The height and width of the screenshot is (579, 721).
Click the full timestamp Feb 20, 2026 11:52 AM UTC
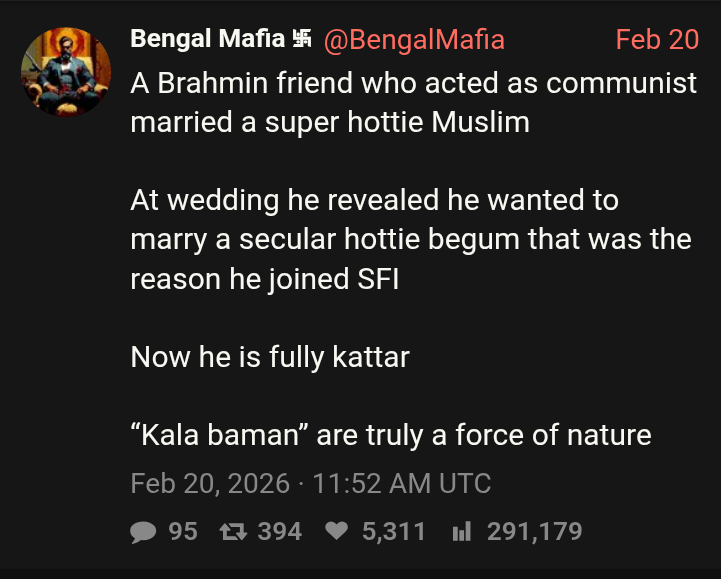point(311,484)
